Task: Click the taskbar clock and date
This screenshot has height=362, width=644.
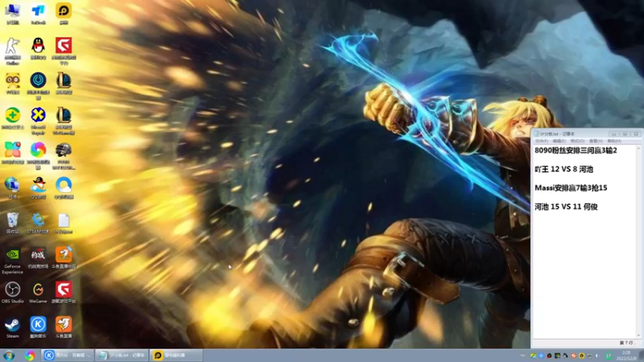Action: click(x=626, y=356)
